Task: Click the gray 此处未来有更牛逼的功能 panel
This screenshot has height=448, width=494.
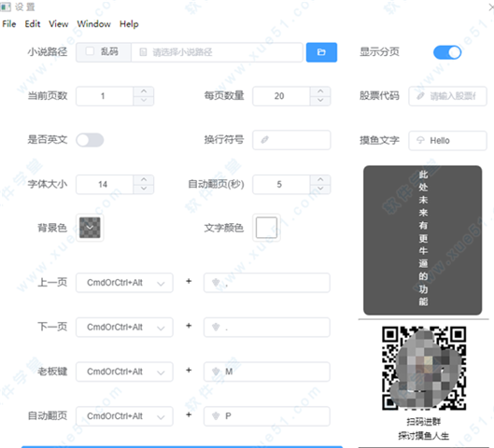Action: (423, 240)
